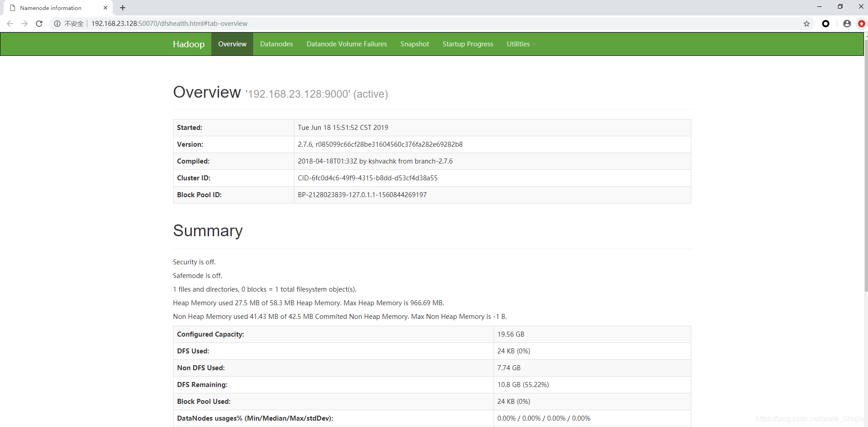868x427 pixels.
Task: Click the files and directories count line
Action: click(264, 289)
